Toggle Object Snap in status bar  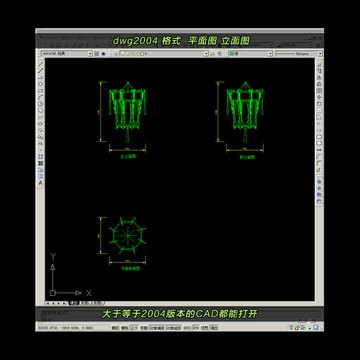(x=156, y=328)
